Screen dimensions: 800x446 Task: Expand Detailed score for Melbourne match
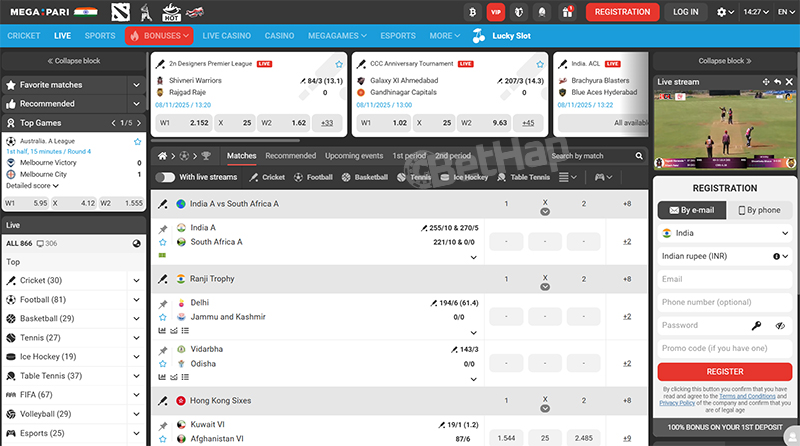coord(32,186)
